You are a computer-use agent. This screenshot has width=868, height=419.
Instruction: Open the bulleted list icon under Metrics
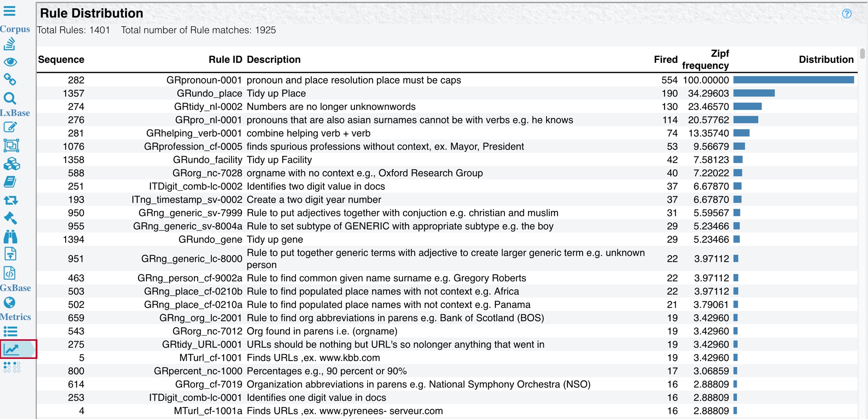coord(11,332)
